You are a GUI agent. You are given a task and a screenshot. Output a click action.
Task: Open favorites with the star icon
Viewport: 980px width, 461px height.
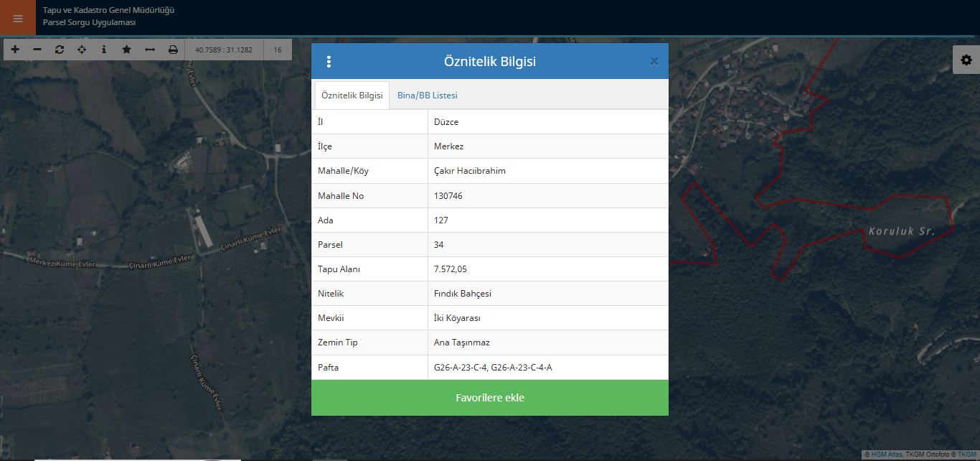[x=127, y=50]
